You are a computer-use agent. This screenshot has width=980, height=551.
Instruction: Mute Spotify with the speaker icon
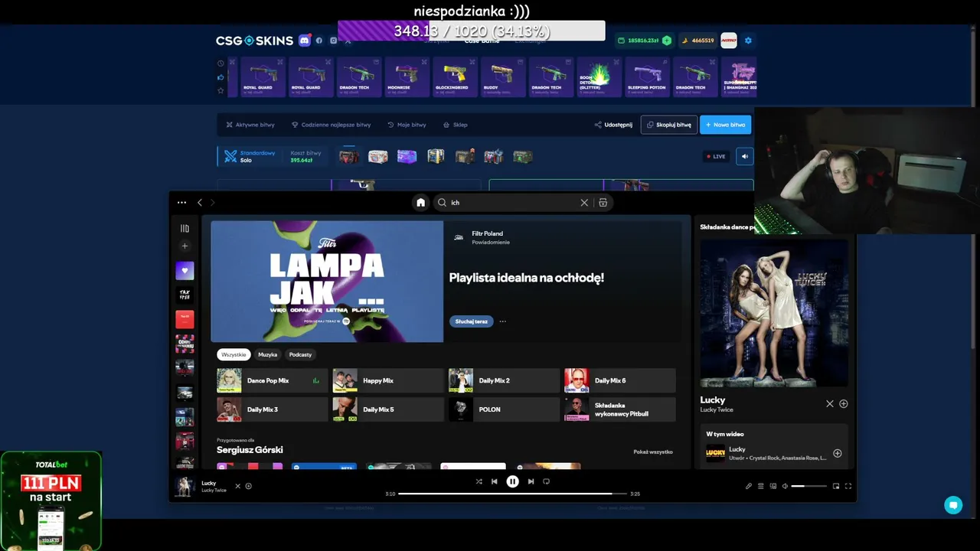point(785,486)
